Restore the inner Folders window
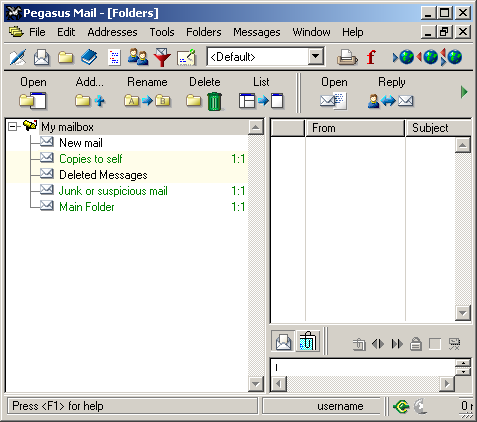The image size is (477, 422). point(445,32)
